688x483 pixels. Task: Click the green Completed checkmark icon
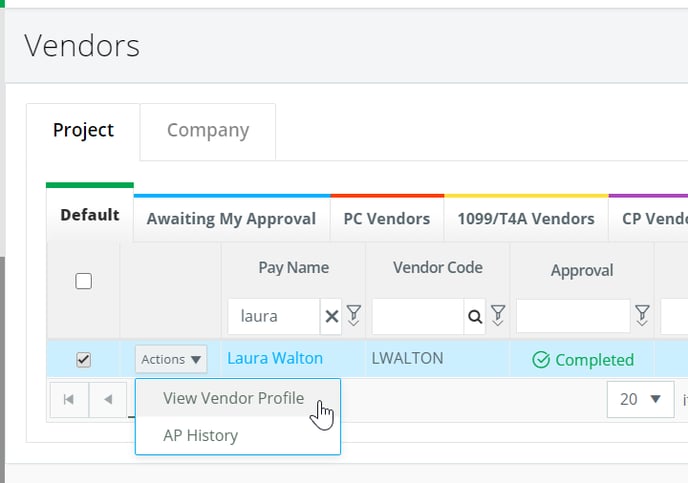click(541, 360)
